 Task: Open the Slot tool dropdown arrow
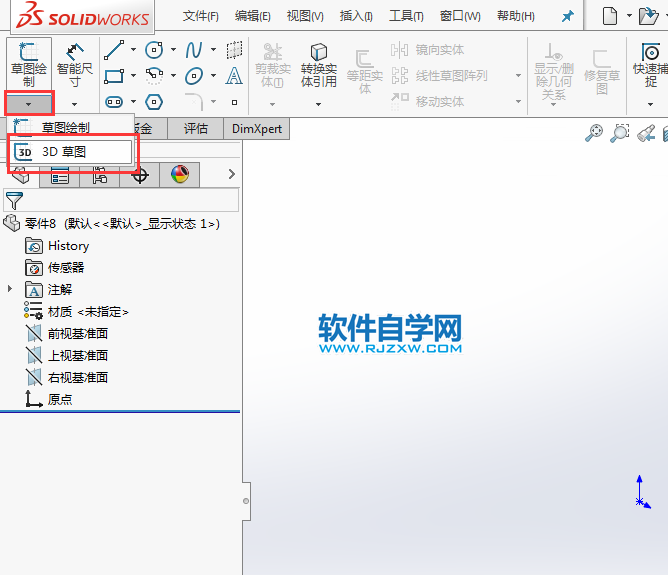(x=133, y=102)
